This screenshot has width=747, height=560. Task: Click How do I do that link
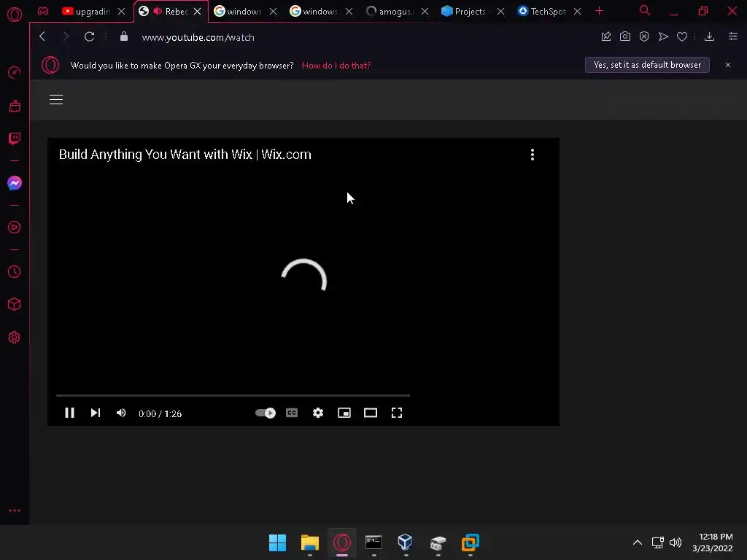336,65
